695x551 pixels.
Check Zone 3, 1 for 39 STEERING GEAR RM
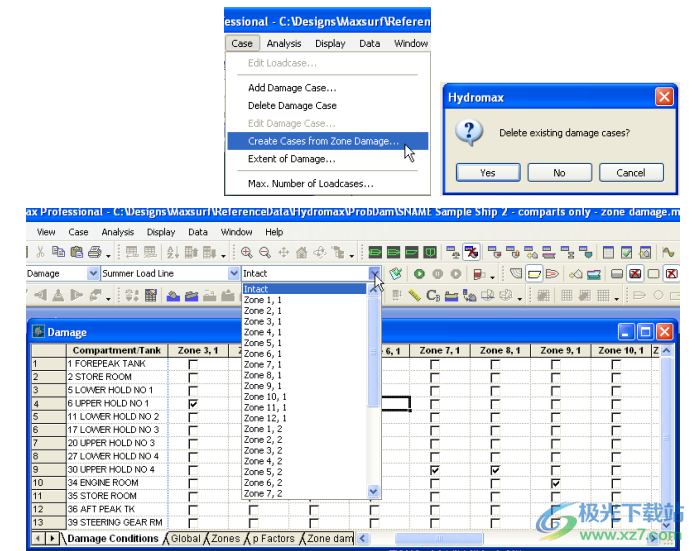193,523
